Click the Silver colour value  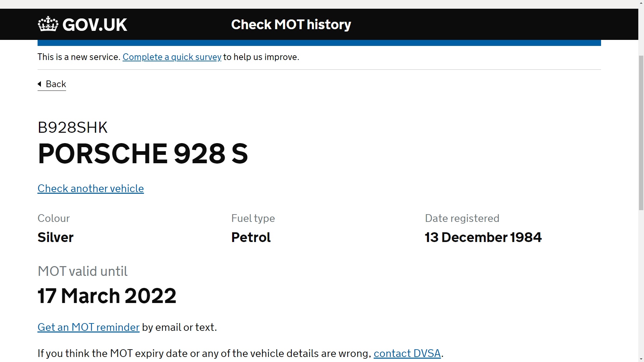point(55,237)
